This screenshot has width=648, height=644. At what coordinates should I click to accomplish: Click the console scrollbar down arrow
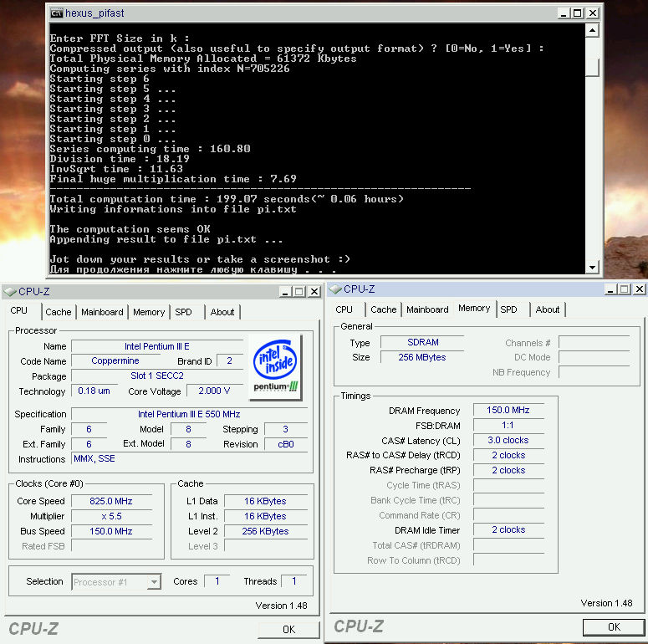point(592,268)
